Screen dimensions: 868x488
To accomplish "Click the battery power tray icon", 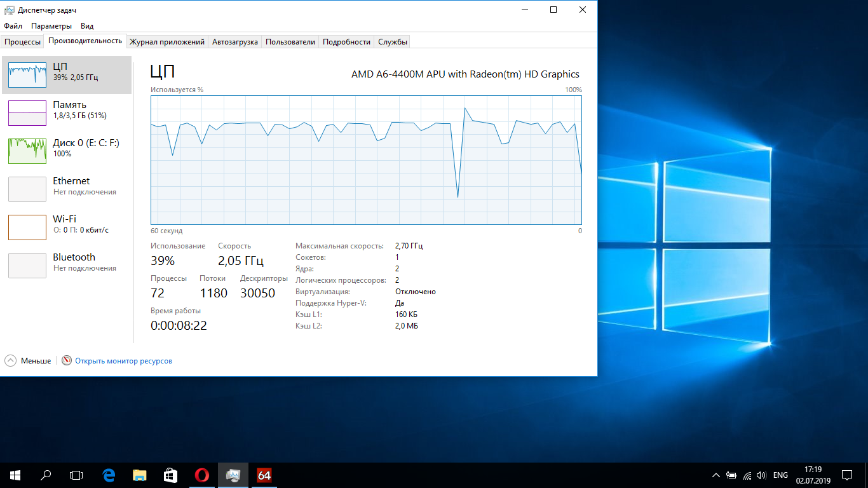I will (731, 475).
